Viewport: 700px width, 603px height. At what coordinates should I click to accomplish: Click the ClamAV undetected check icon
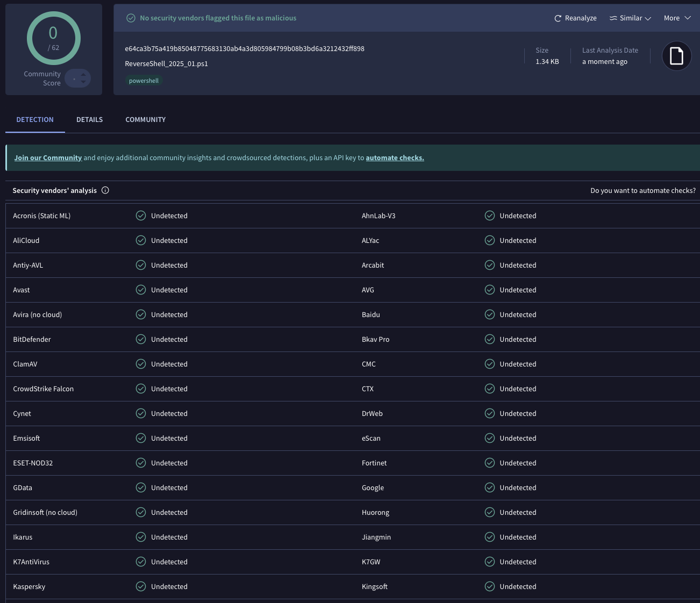tap(141, 364)
